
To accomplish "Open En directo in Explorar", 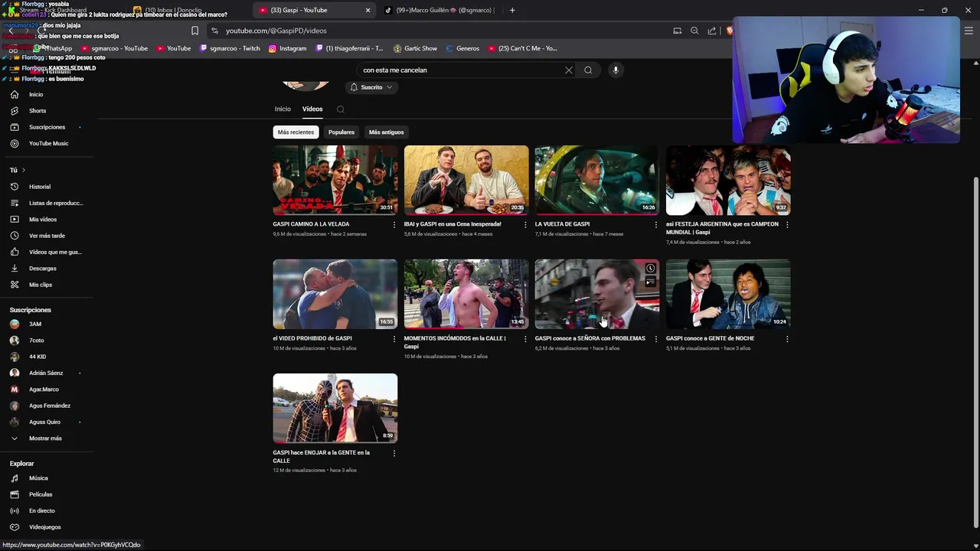I will pos(42,510).
